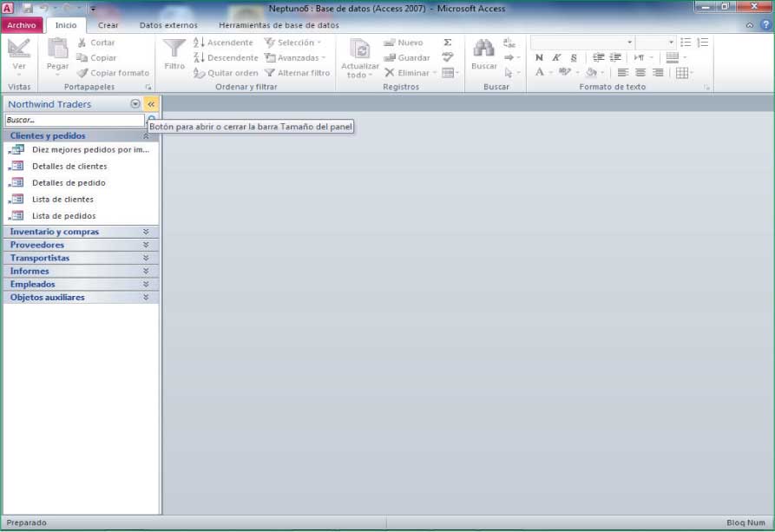Expand the Objetos auxiliares group
The image size is (775, 532).
click(81, 297)
